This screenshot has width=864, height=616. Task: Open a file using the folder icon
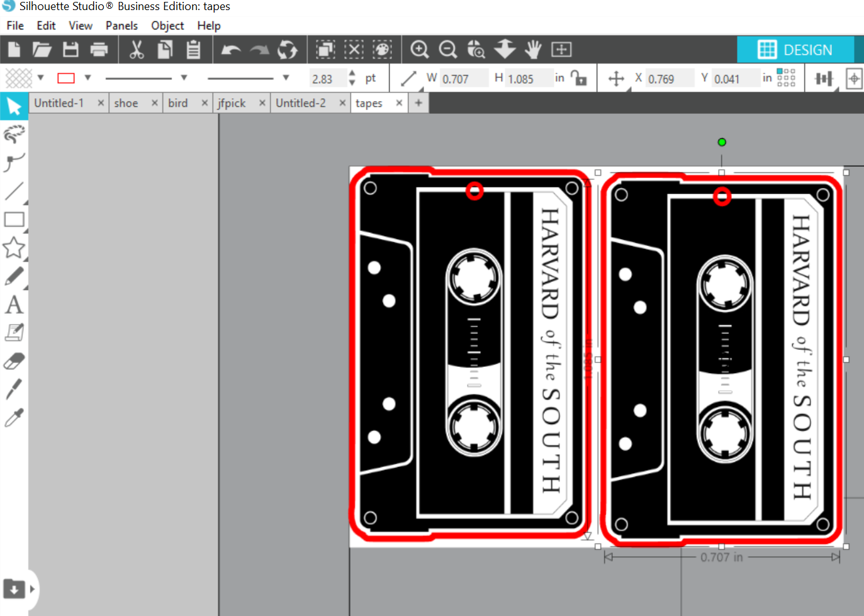click(x=42, y=49)
